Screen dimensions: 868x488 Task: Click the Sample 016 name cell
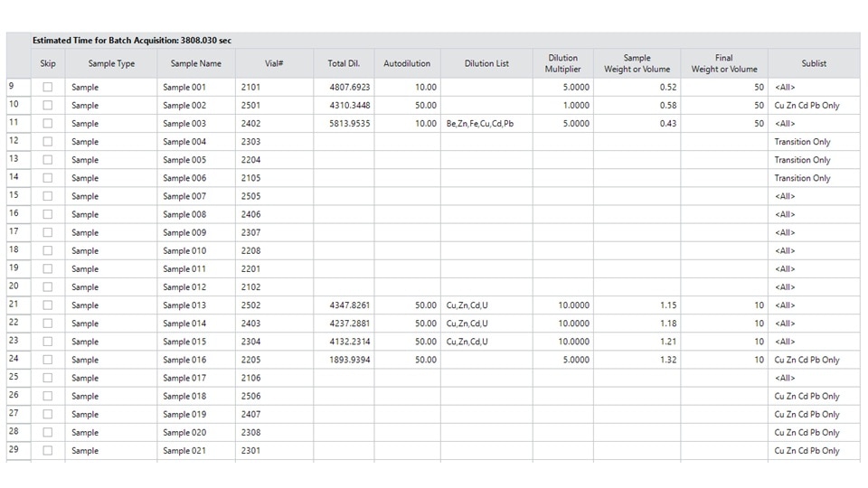click(196, 360)
